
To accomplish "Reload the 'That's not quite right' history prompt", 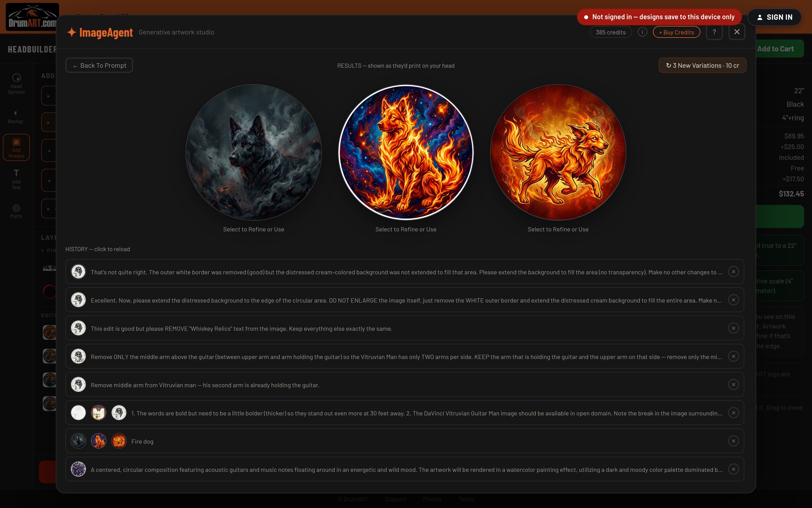I will pos(405,272).
